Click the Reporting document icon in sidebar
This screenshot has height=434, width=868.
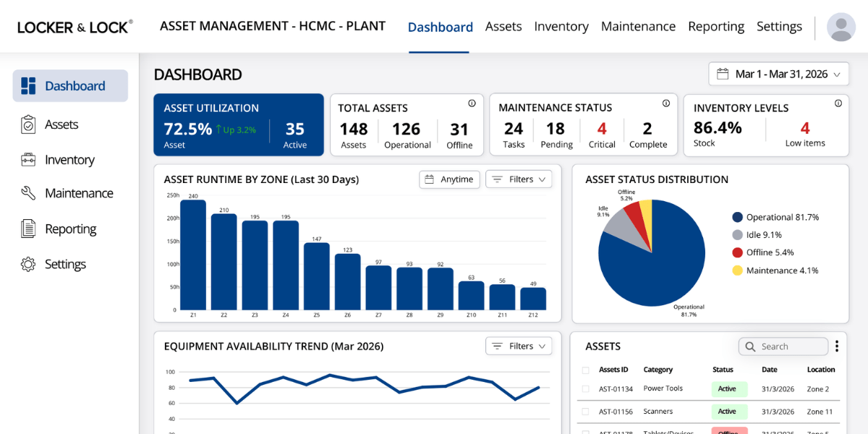[27, 229]
